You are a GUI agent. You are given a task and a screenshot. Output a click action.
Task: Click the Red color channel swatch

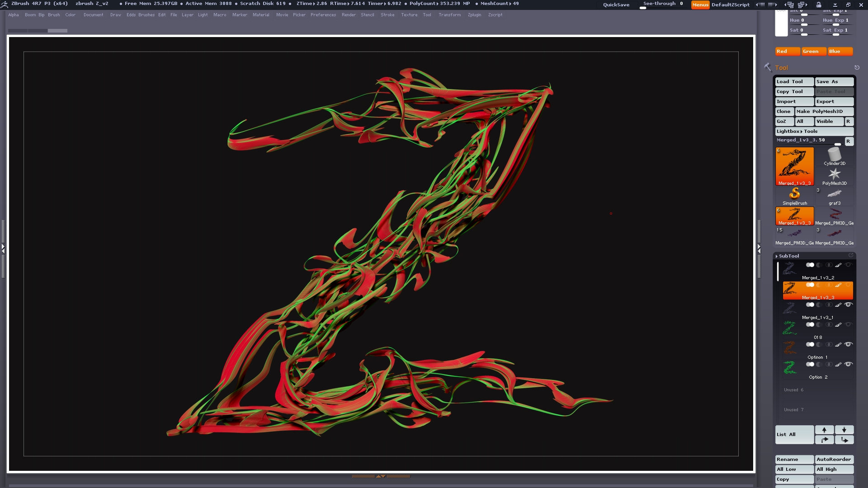pos(787,52)
